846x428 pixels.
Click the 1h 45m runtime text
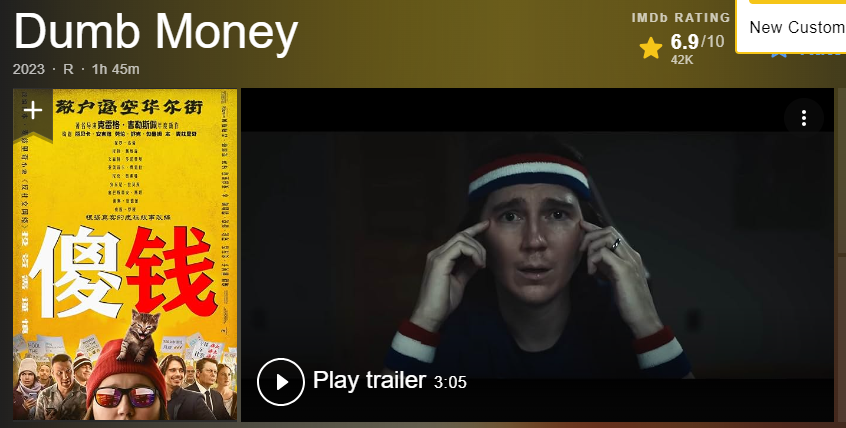115,69
